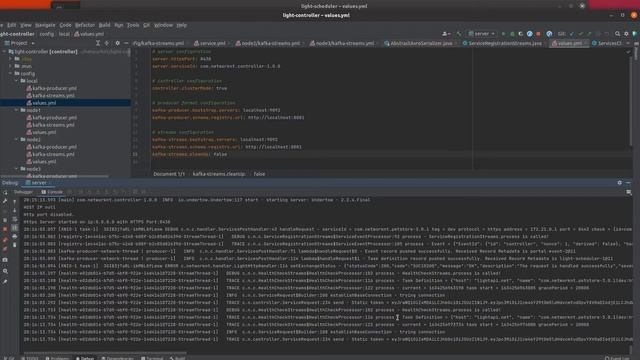Click the Git commit checkmark icon
This screenshot has height=360, width=640.
click(580, 34)
